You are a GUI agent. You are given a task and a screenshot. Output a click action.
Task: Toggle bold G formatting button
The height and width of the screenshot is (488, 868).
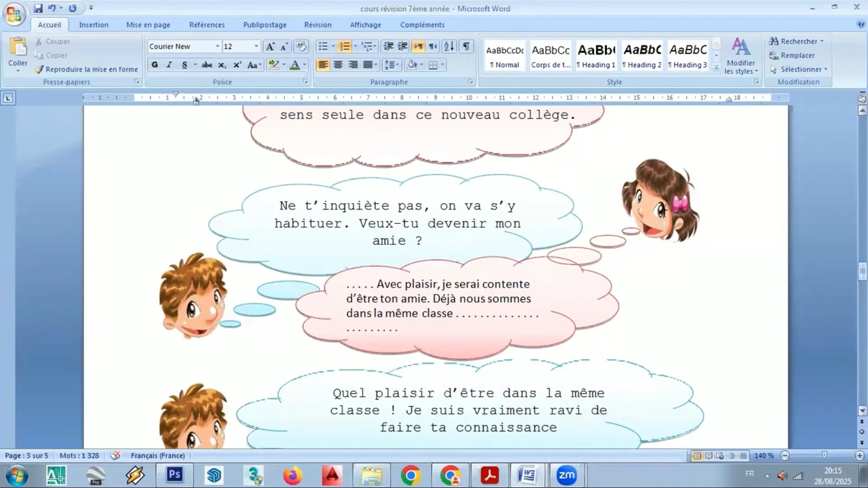[155, 65]
